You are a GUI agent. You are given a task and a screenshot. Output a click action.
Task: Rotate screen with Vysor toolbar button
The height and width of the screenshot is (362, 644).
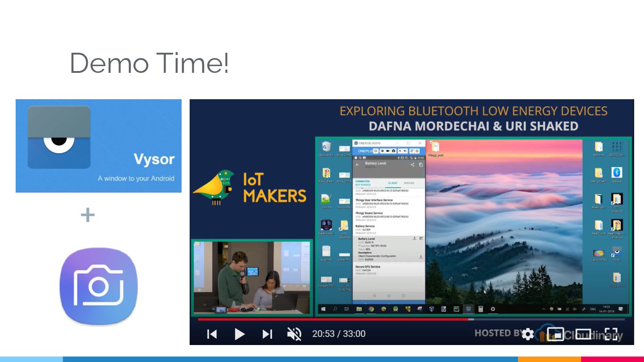412,151
